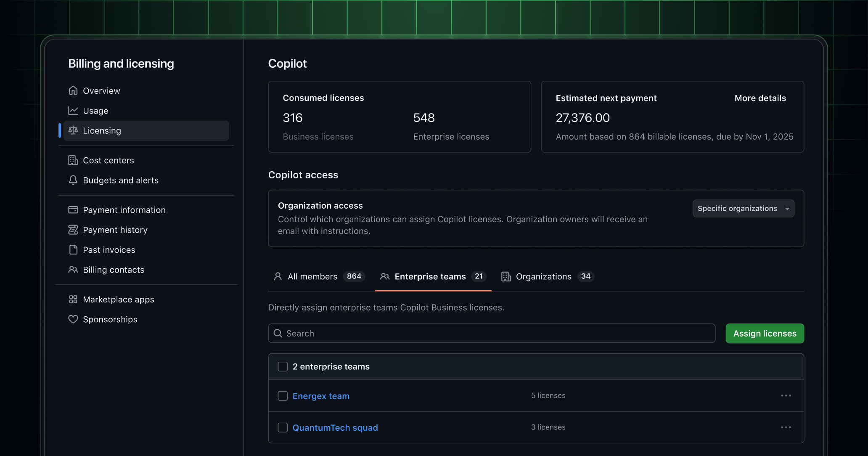Image resolution: width=868 pixels, height=456 pixels.
Task: Open the Specific organizations dropdown
Action: coord(743,208)
